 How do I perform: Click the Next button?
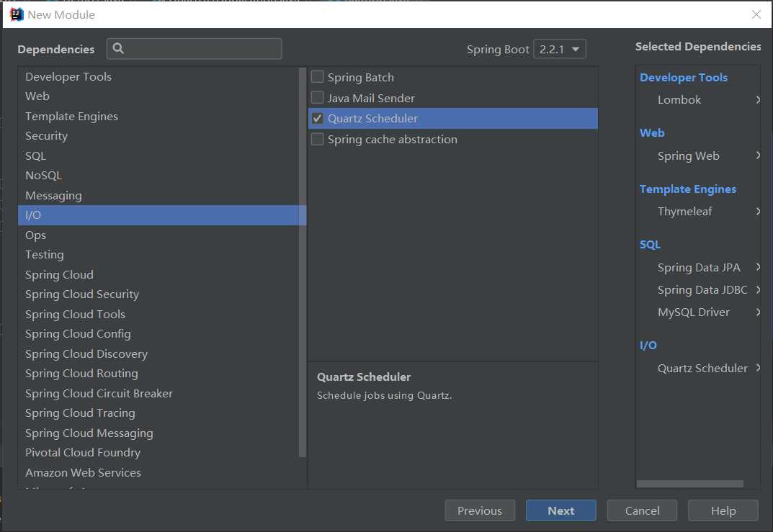[560, 510]
